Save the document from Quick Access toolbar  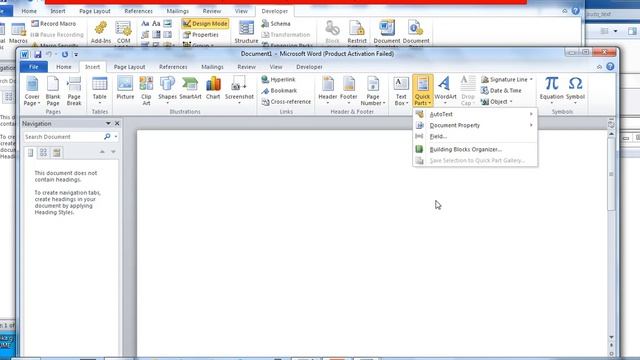pos(38,54)
